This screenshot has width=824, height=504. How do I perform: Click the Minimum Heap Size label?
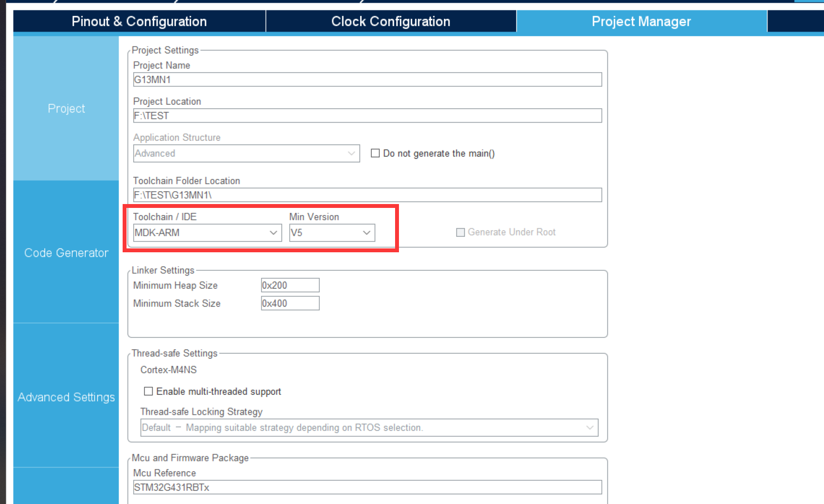(175, 286)
